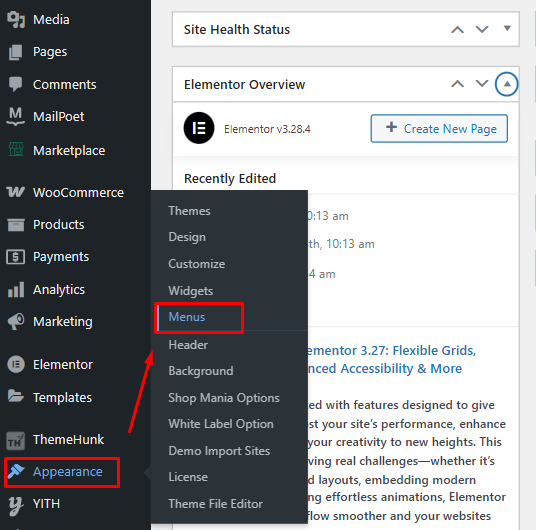
Task: Click the Pages icon in sidebar
Action: (16, 52)
